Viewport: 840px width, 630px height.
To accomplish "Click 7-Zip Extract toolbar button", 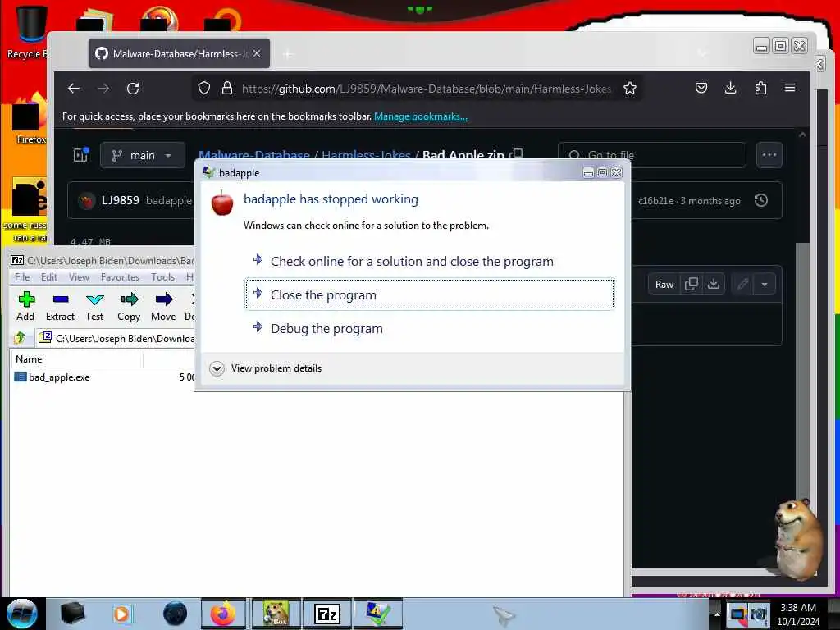I will pyautogui.click(x=60, y=306).
